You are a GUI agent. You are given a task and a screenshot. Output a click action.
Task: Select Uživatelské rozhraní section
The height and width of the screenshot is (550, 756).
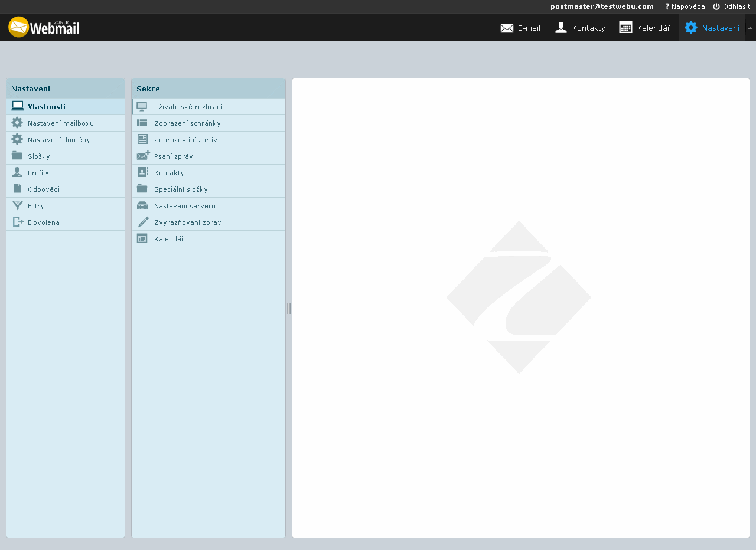point(188,107)
